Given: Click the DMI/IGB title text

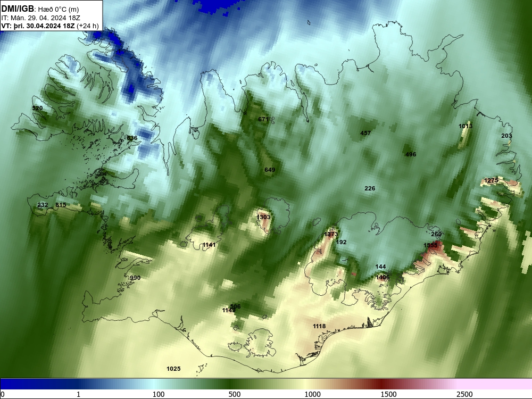Looking at the screenshot, I should (x=18, y=9).
